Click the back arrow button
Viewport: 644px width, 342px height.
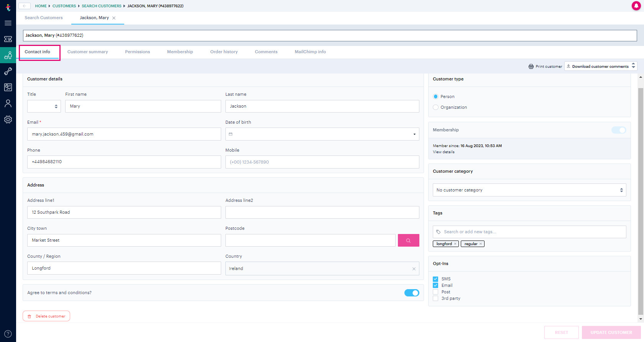coord(25,6)
